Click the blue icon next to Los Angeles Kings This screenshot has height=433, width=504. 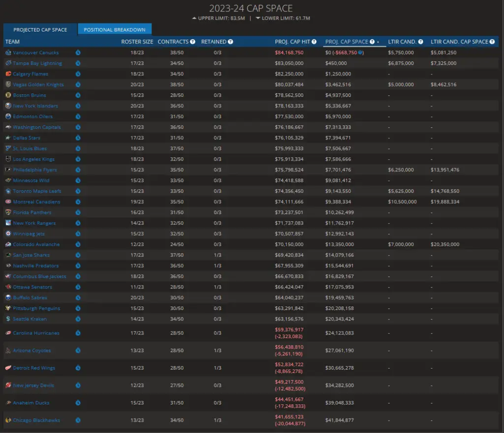coord(78,159)
